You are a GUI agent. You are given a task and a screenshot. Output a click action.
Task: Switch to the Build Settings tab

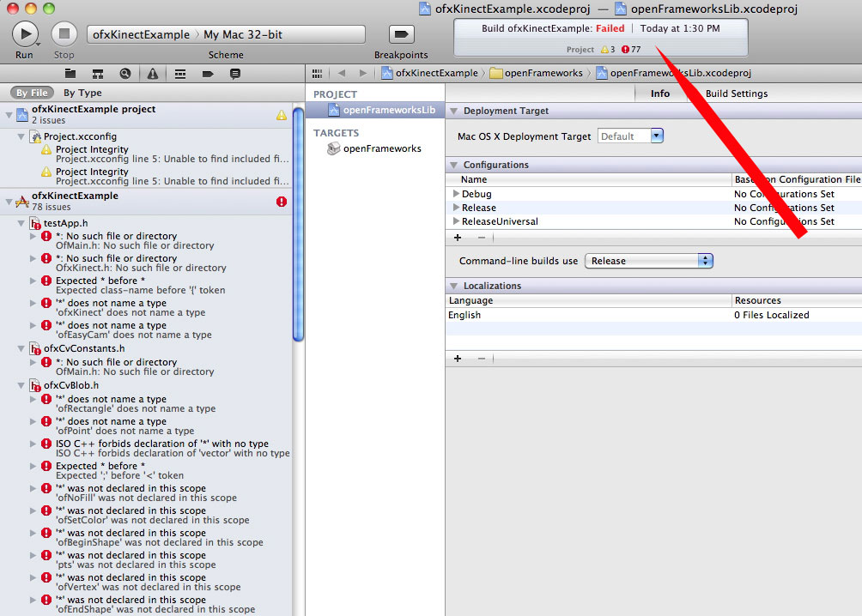click(737, 94)
